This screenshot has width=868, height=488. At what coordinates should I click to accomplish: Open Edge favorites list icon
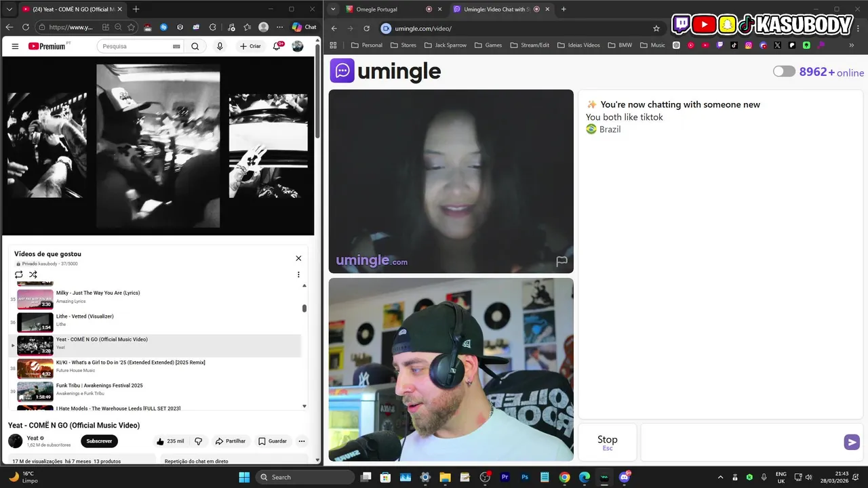click(247, 27)
